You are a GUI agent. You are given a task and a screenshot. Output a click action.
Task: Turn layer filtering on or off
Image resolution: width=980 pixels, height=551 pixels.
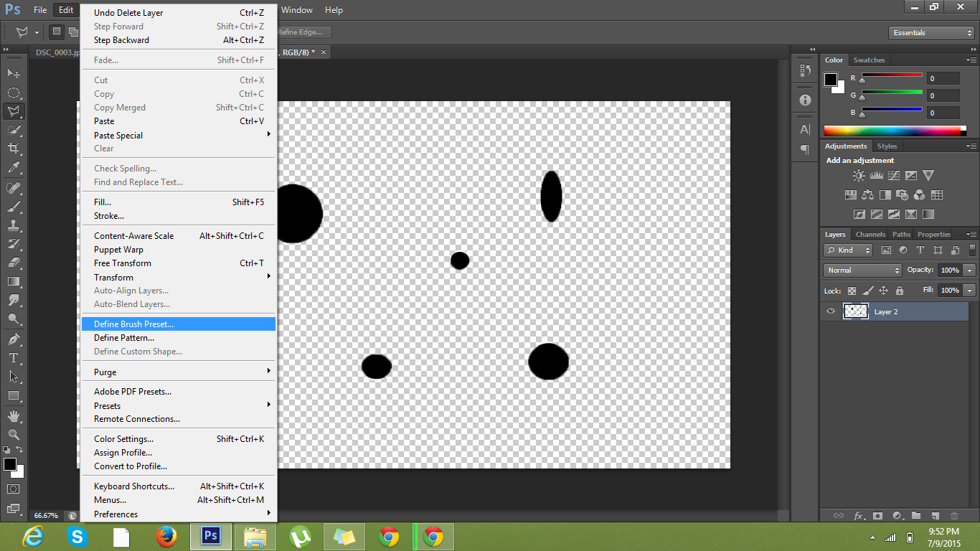pos(974,250)
